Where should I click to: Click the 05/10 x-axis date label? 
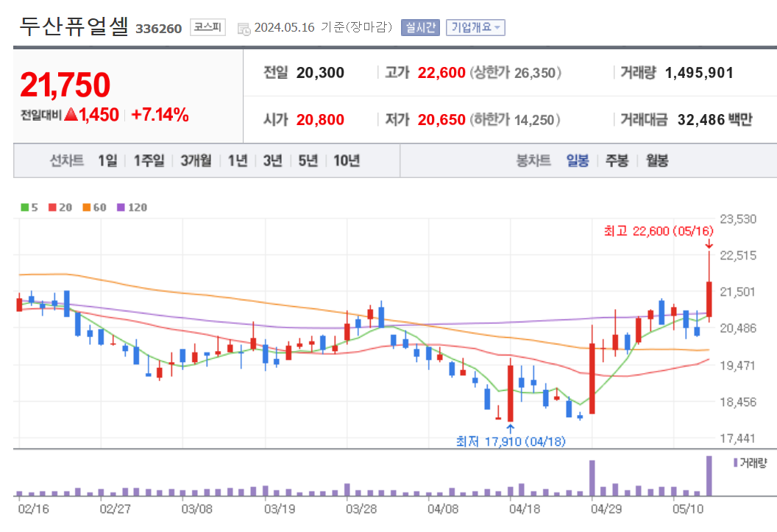pyautogui.click(x=687, y=509)
